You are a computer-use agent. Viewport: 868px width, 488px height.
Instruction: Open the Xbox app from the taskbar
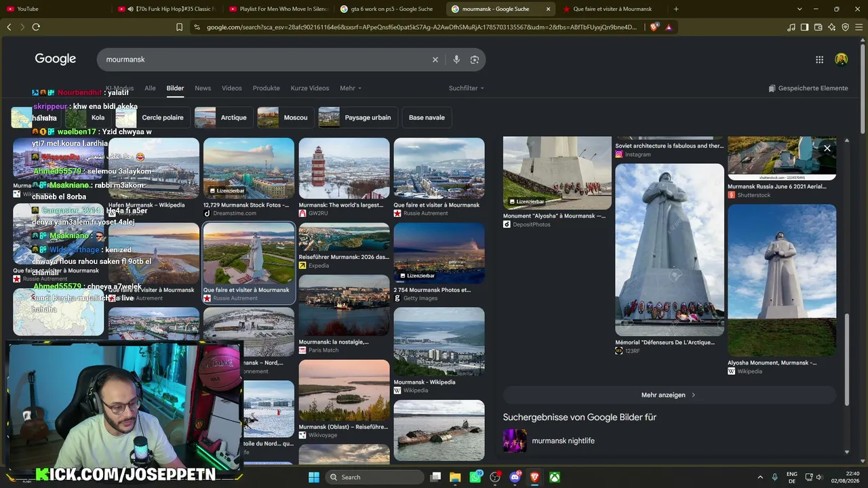pos(555,477)
